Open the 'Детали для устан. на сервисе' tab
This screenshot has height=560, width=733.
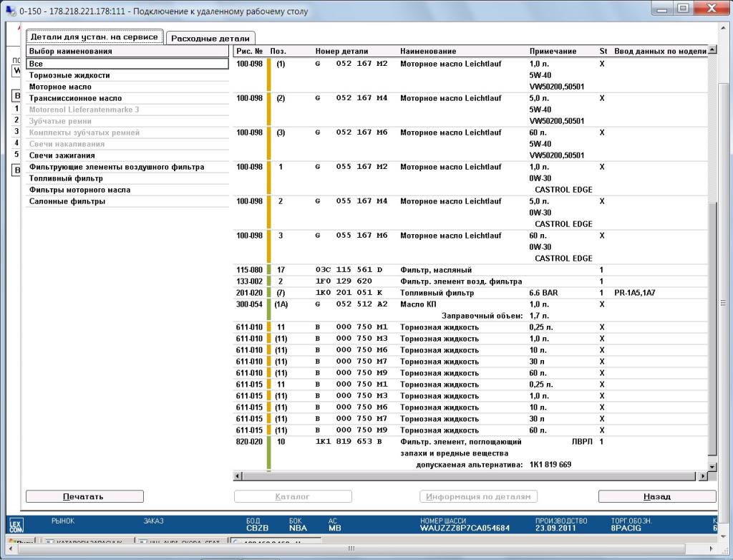coord(94,37)
